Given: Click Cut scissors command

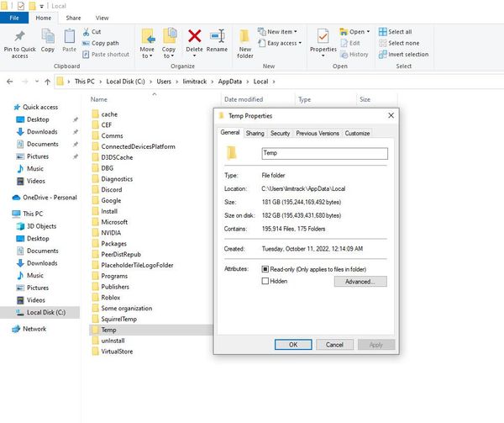Looking at the screenshot, I should click(92, 32).
